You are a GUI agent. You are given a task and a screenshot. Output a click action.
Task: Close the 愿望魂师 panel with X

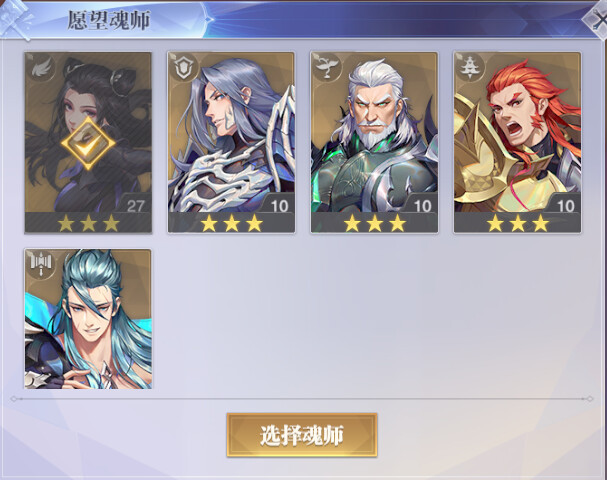point(598,19)
